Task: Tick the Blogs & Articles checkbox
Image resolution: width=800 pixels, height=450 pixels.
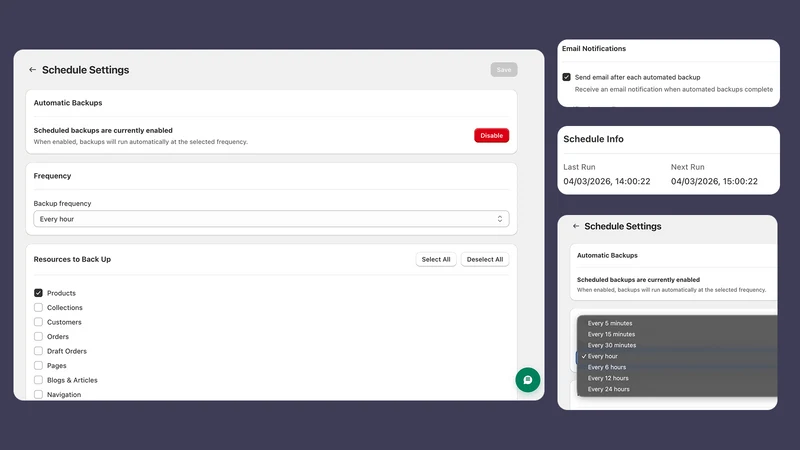Action: coord(38,380)
